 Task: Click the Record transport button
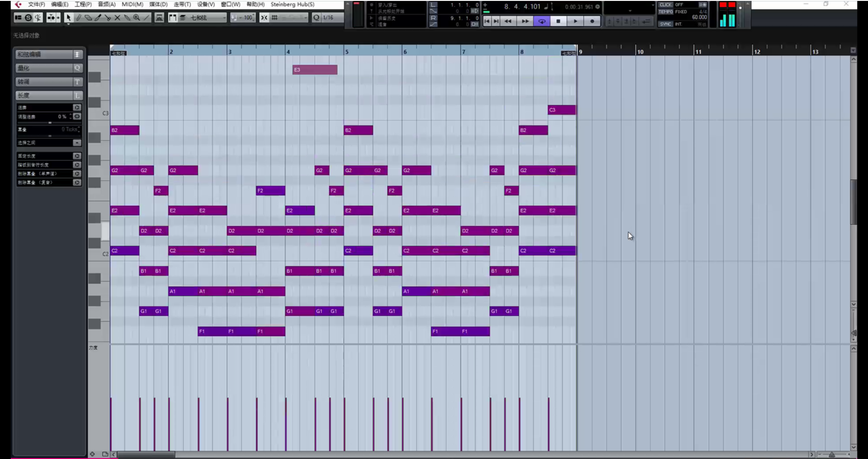(592, 21)
